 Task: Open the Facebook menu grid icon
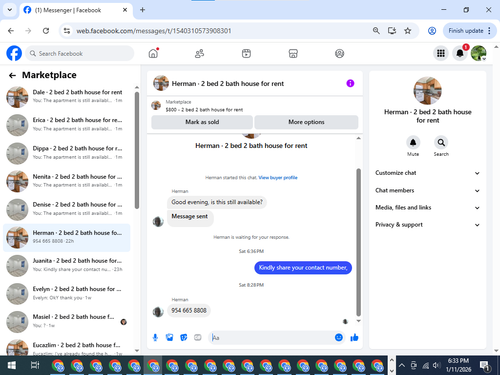click(x=441, y=53)
